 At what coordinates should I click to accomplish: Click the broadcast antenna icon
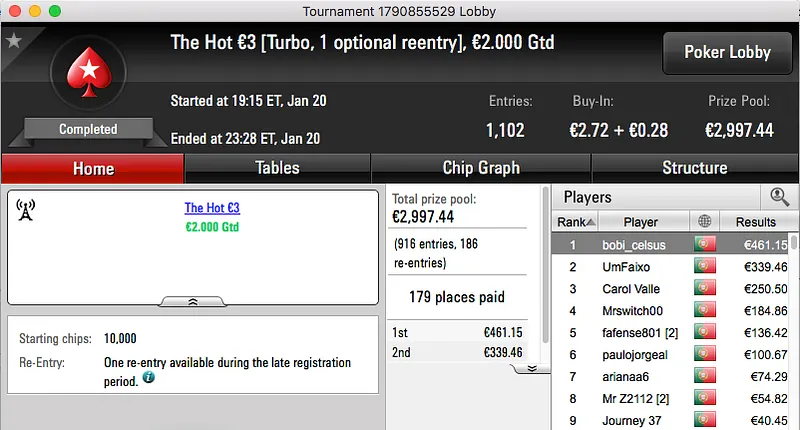click(x=26, y=210)
